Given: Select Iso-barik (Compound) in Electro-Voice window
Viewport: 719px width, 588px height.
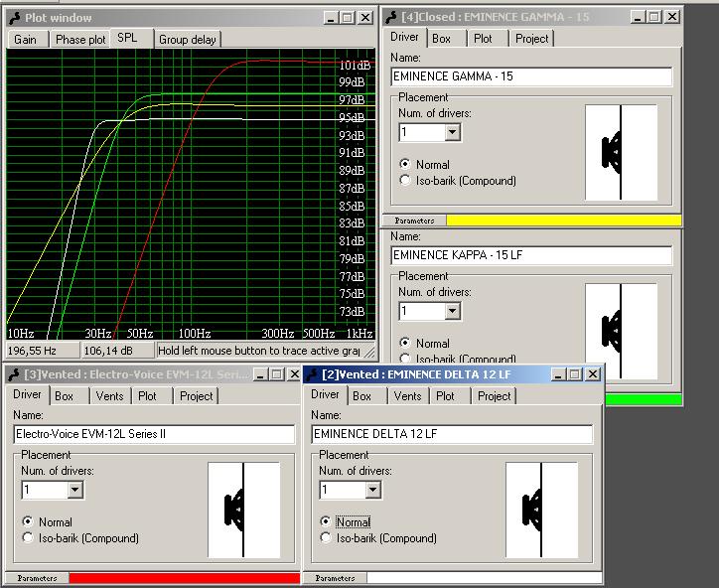Looking at the screenshot, I should pos(80,538).
